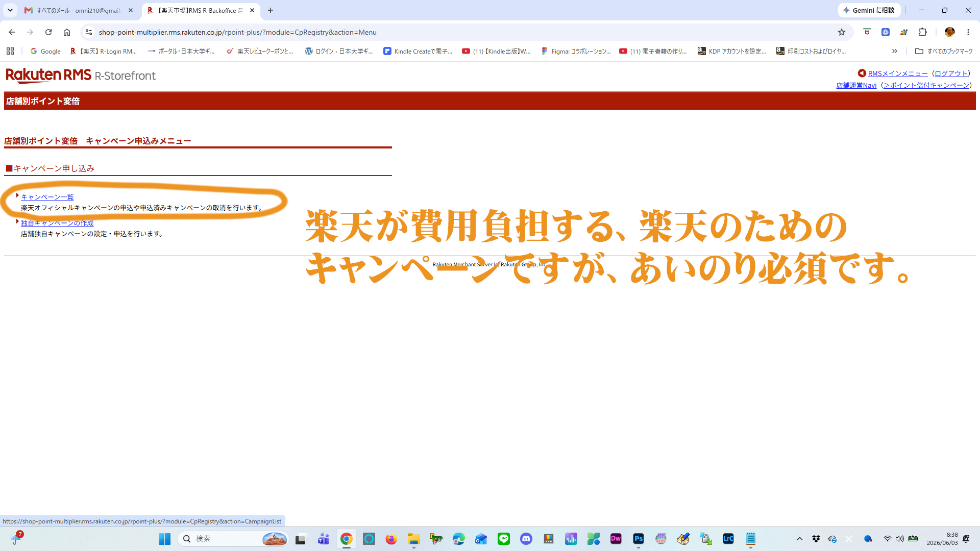
Task: Open the Figma: コラボレーション bookmark
Action: [576, 51]
